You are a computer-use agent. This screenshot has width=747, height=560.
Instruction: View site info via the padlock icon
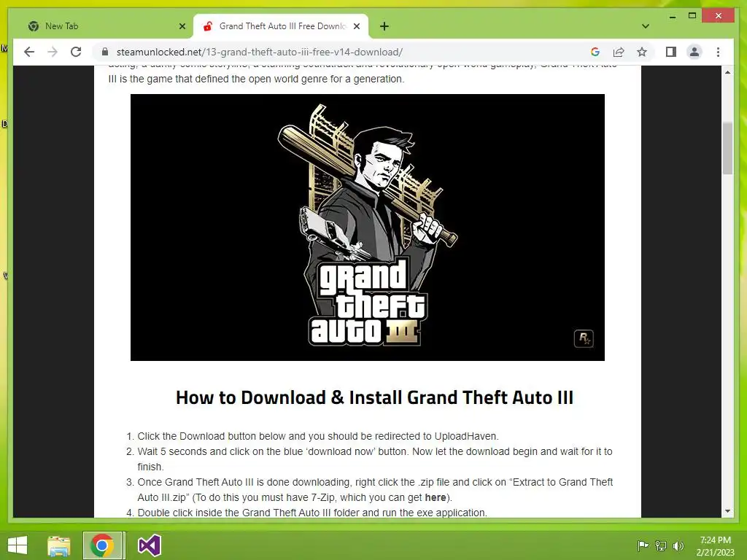(105, 52)
